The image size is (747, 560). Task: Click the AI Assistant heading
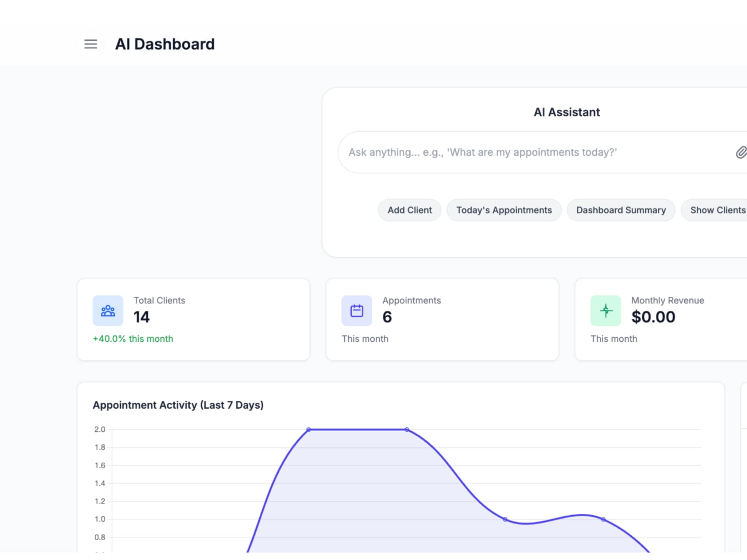click(x=566, y=112)
